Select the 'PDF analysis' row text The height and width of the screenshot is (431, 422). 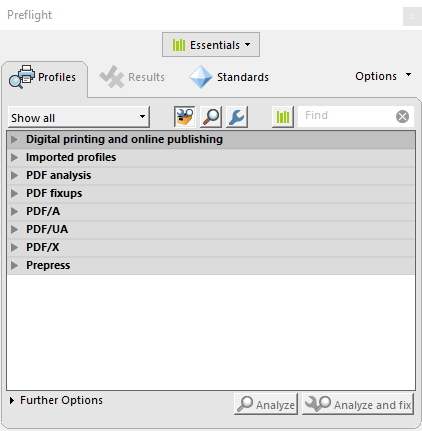pos(59,175)
